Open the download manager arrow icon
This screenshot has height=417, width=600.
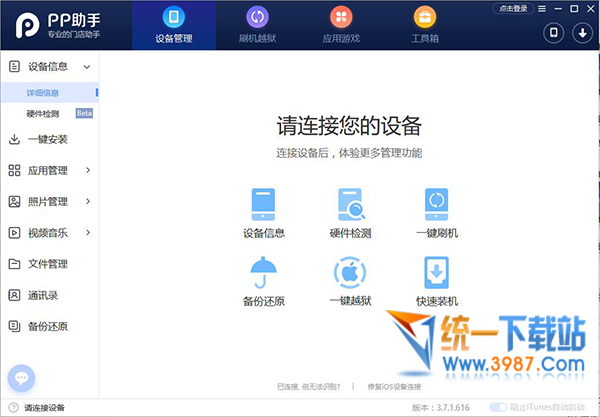point(581,33)
